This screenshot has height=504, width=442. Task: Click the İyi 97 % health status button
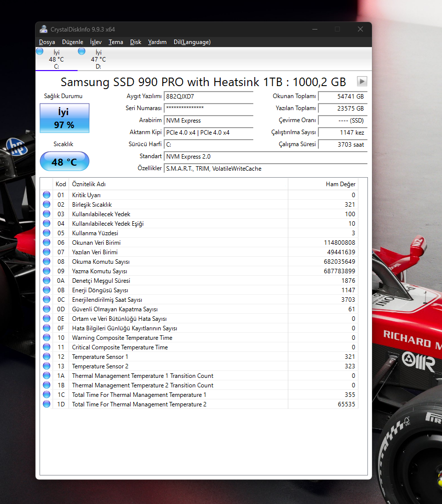pos(64,118)
